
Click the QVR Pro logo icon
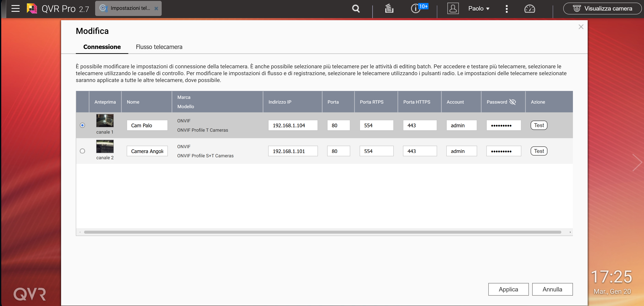[32, 9]
